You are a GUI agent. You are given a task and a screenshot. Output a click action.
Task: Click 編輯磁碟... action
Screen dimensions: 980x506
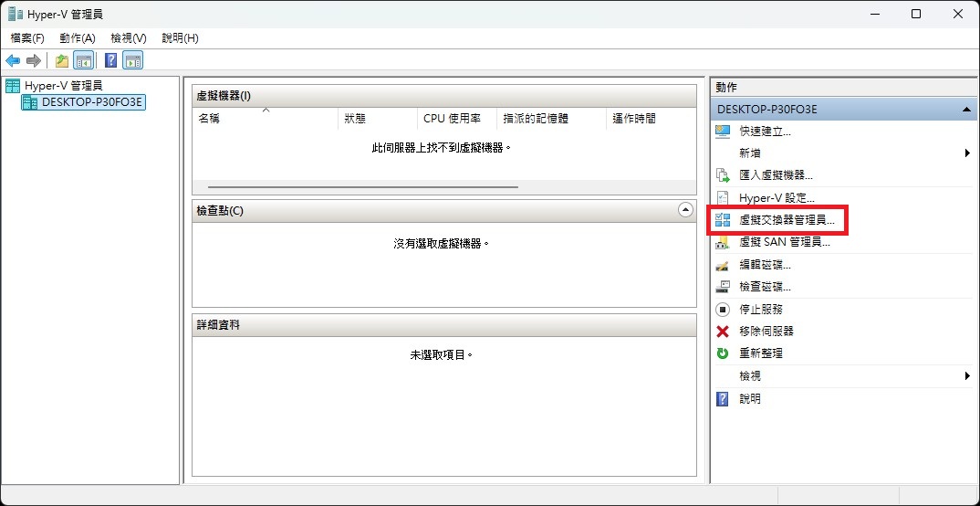click(766, 265)
